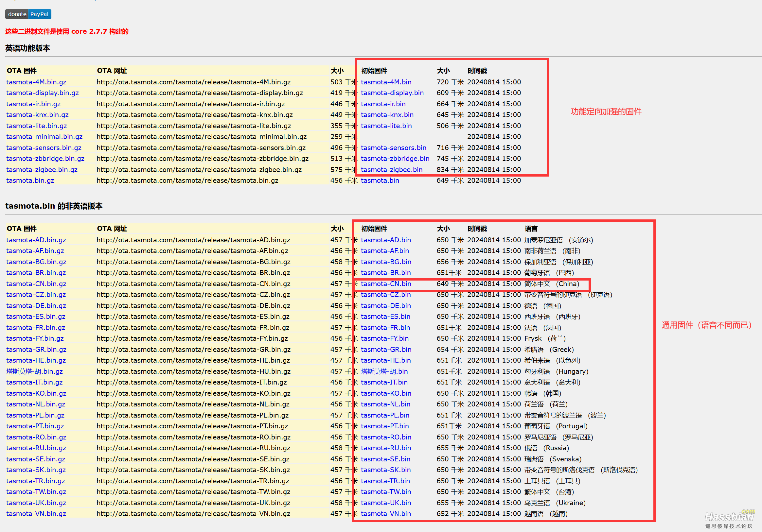Open tasmota-minimal.bin.gz link
762x532 pixels.
44,137
